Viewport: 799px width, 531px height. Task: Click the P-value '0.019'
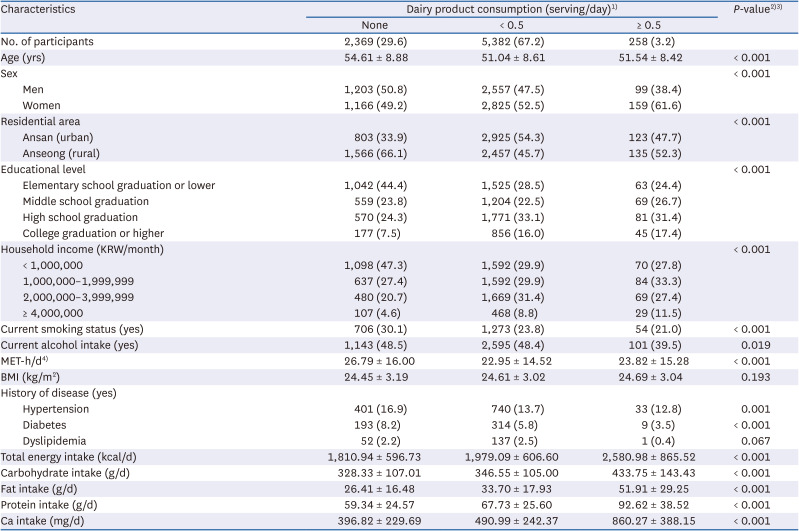[756, 345]
